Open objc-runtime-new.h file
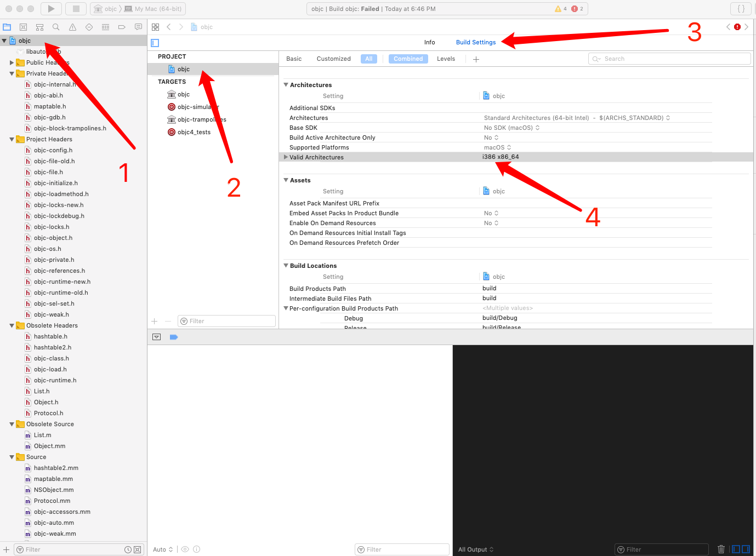 point(62,282)
